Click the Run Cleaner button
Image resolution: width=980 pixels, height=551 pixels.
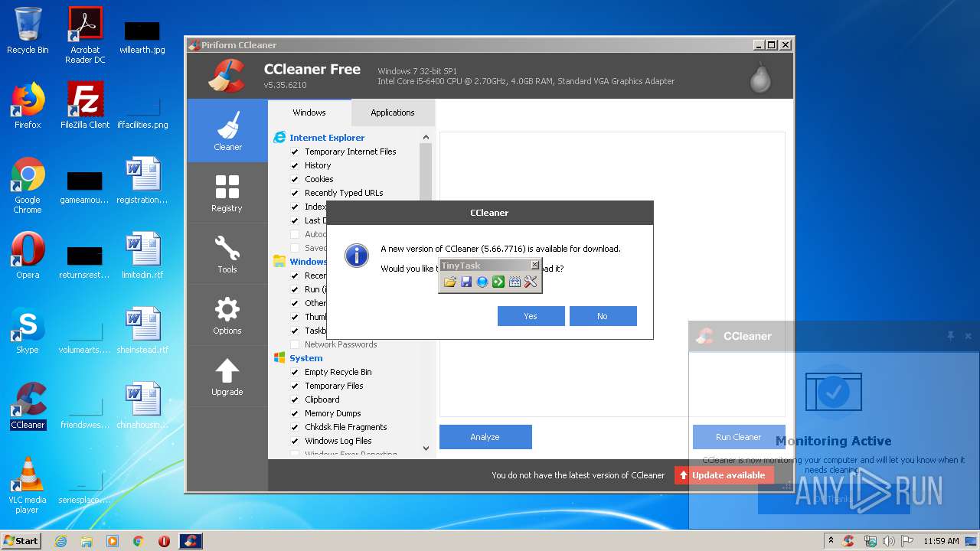pos(739,437)
